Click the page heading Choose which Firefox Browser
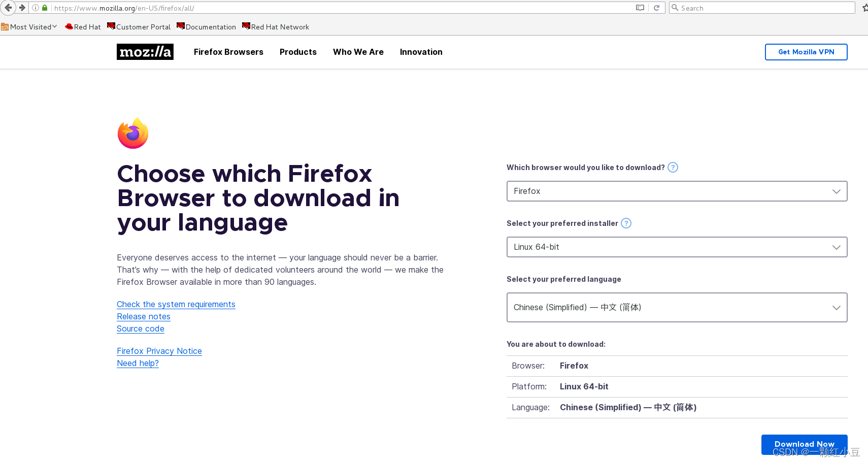The width and height of the screenshot is (868, 462). 258,198
